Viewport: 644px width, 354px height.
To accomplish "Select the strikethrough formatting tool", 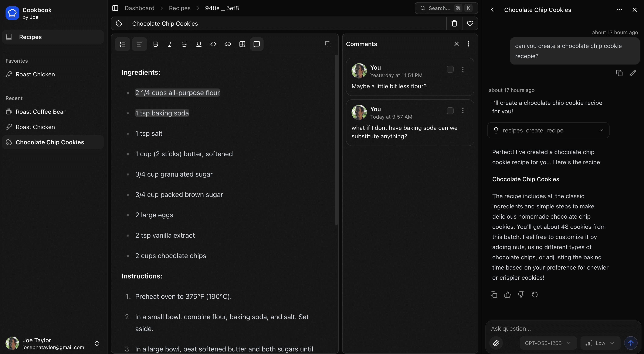I will (184, 44).
